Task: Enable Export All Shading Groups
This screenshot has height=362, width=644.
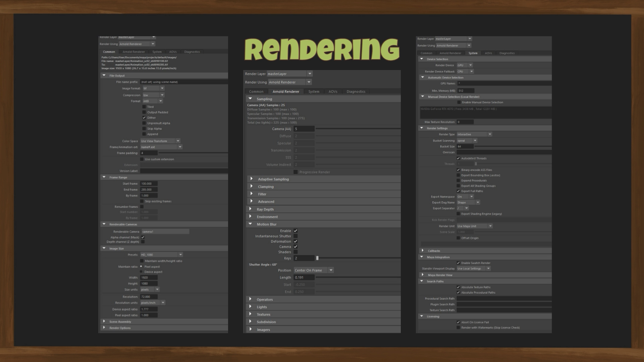Action: click(x=458, y=186)
